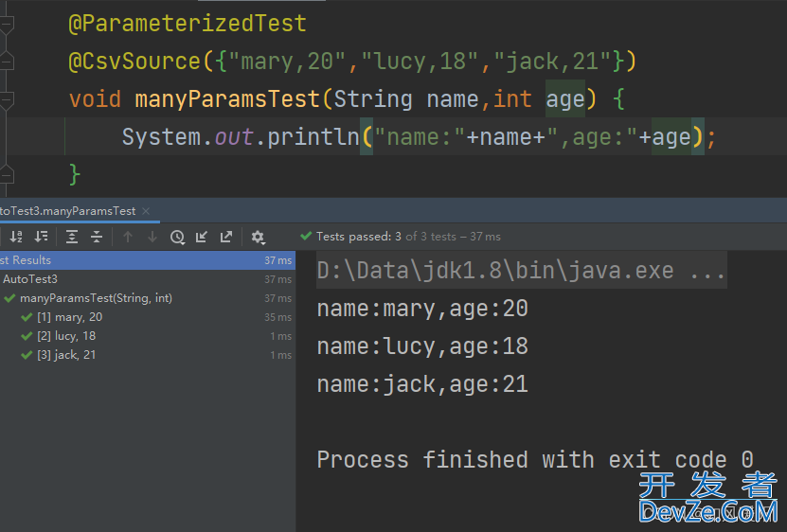Click @CsvSource annotation in editor
The width and height of the screenshot is (787, 532).
[x=134, y=62]
